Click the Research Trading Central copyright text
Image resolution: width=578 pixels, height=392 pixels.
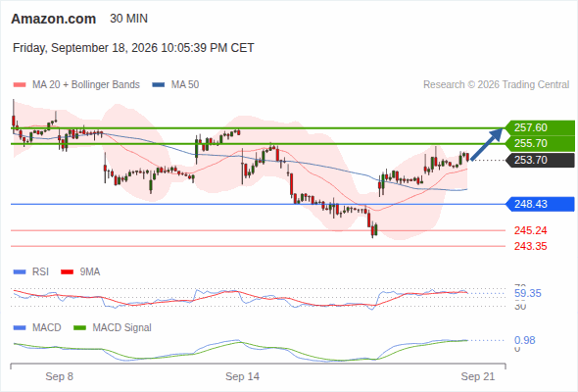click(496, 85)
